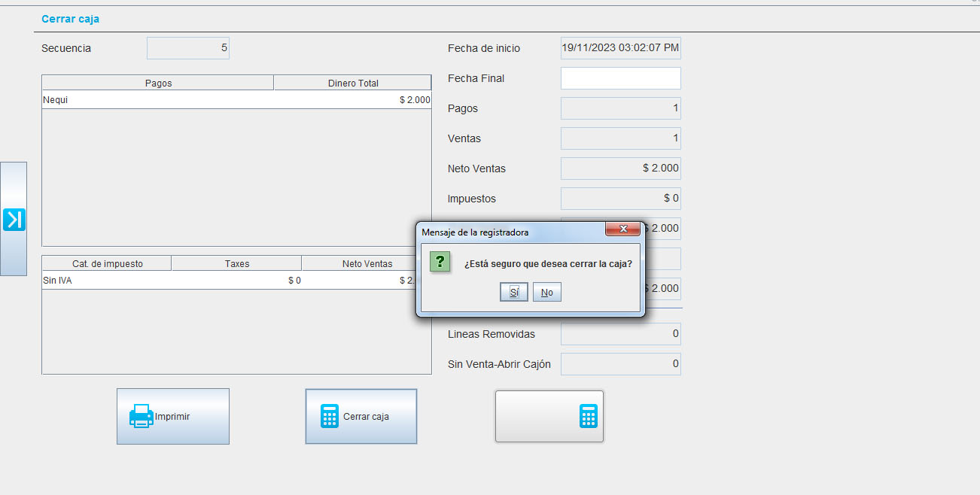The image size is (980, 495).
Task: Click the green question mark icon
Action: [x=440, y=262]
